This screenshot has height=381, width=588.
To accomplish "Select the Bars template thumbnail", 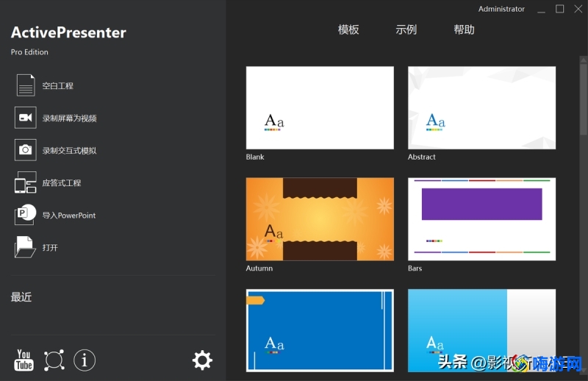I will [482, 219].
